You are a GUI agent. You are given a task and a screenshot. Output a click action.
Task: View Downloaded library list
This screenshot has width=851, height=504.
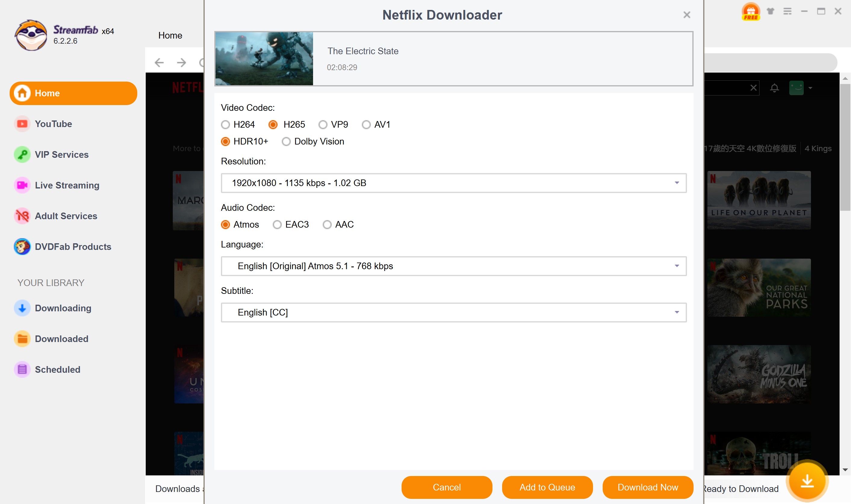(x=61, y=339)
